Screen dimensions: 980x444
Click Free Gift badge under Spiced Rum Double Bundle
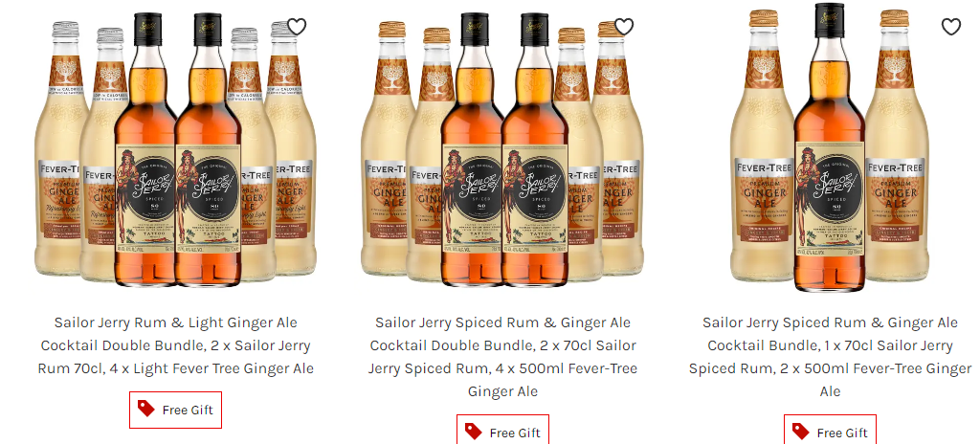click(502, 430)
